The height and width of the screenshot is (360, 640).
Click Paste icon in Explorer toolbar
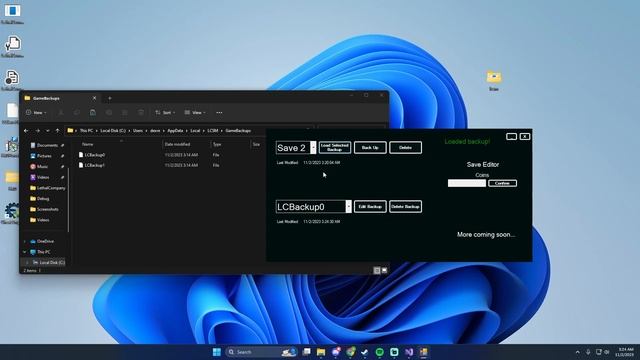(93, 113)
